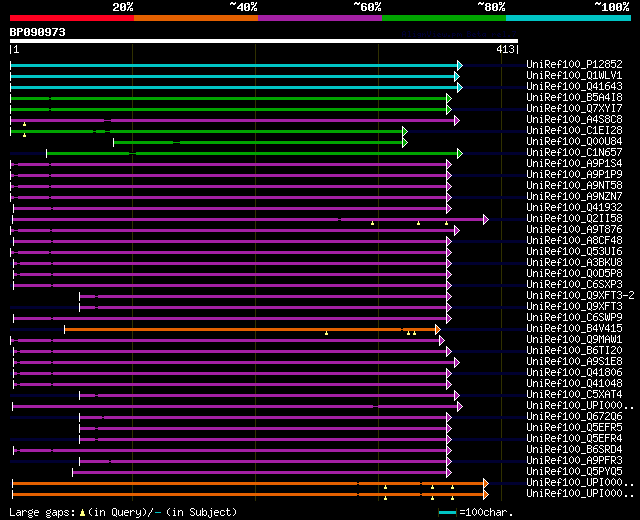The height and width of the screenshot is (520, 640).
Task: Click the purple arrowhead of UniRef100_A9S1E8 alignment
Action: 457,362
